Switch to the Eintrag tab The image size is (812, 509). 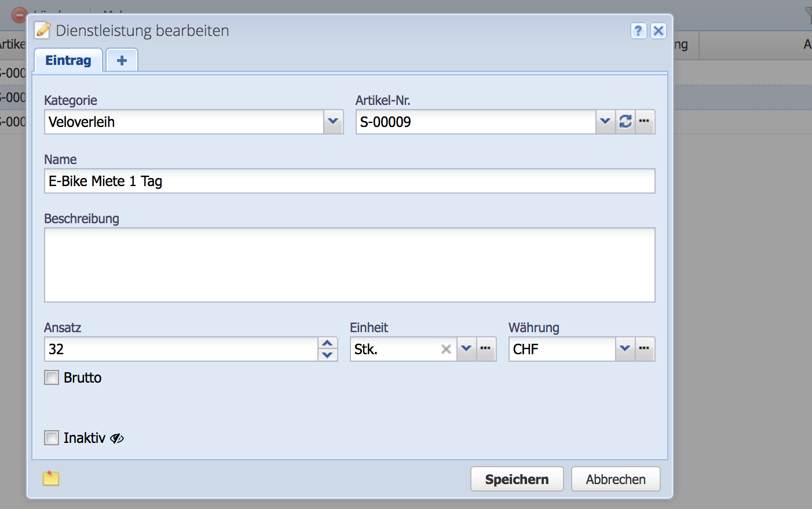click(68, 60)
